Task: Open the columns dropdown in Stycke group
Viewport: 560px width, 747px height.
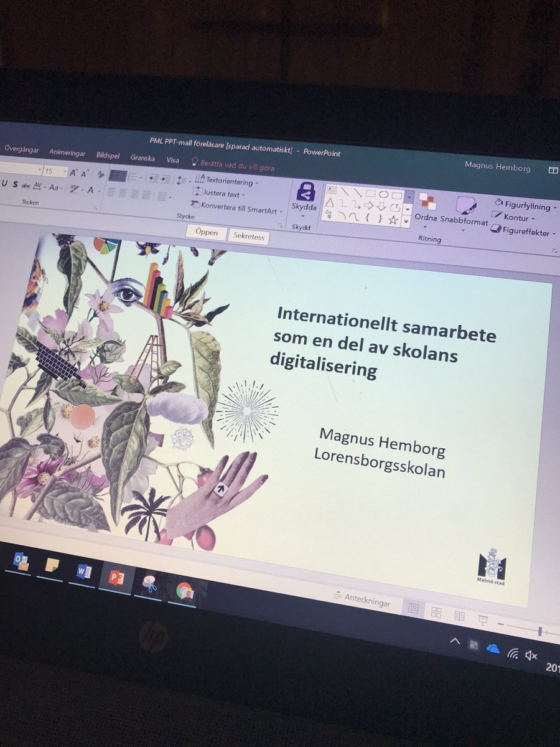Action: coord(163,195)
